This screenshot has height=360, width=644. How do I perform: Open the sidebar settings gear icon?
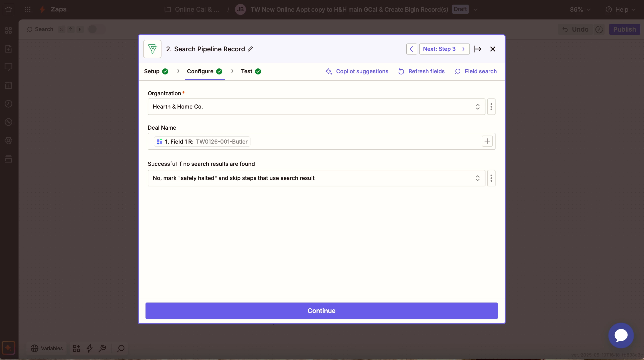click(x=8, y=140)
